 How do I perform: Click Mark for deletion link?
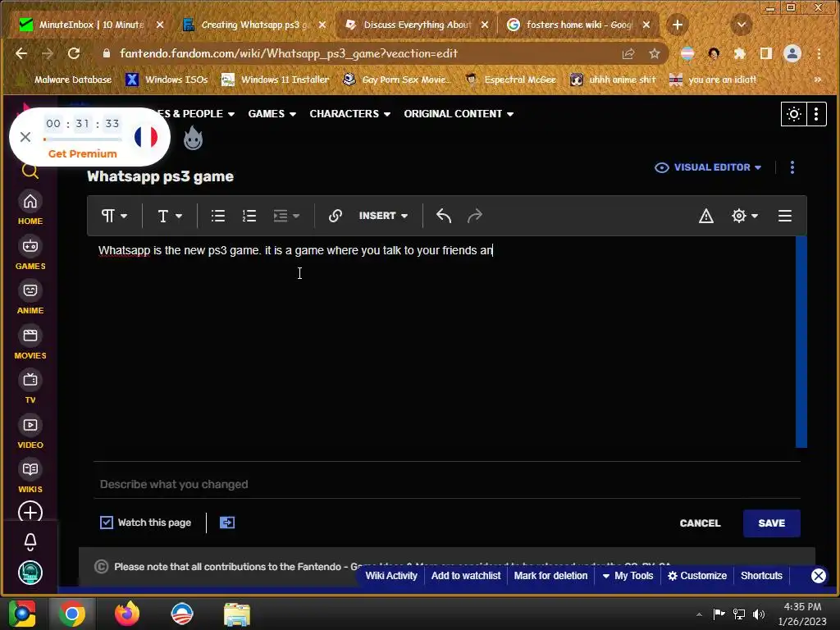tap(550, 575)
